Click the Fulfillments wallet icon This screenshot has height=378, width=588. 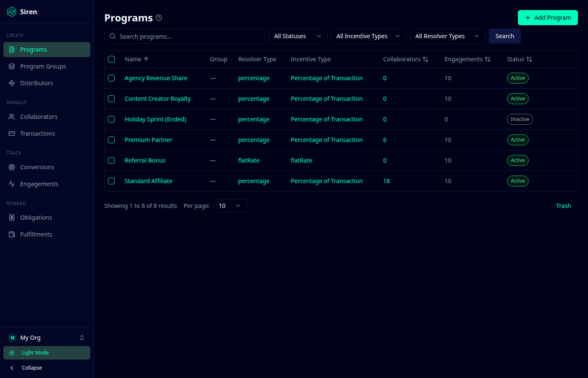point(12,234)
